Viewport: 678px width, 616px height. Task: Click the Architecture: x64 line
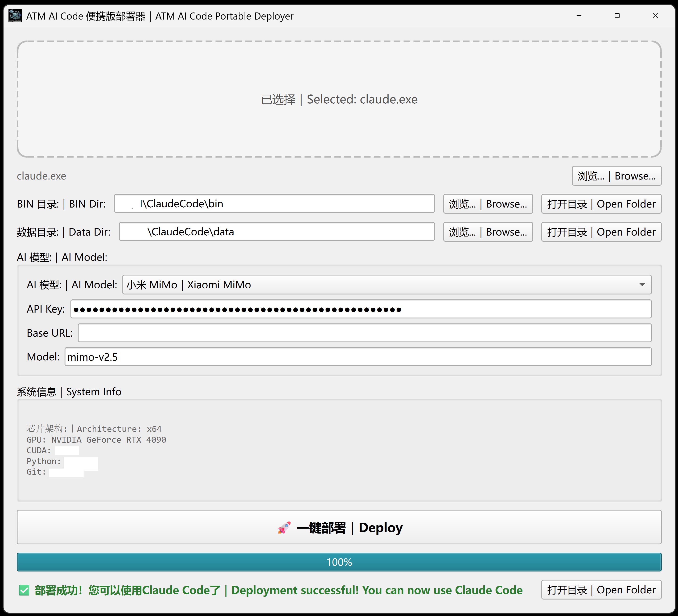coord(94,429)
